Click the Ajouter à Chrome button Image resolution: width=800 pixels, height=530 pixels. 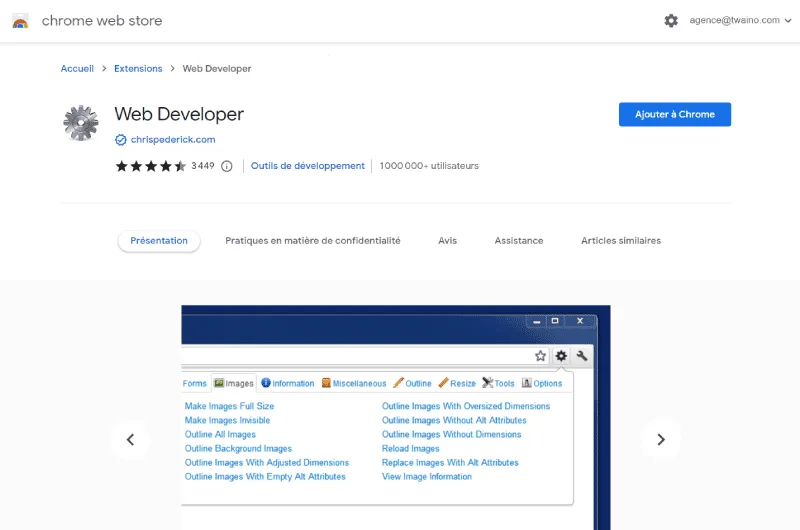(x=674, y=115)
